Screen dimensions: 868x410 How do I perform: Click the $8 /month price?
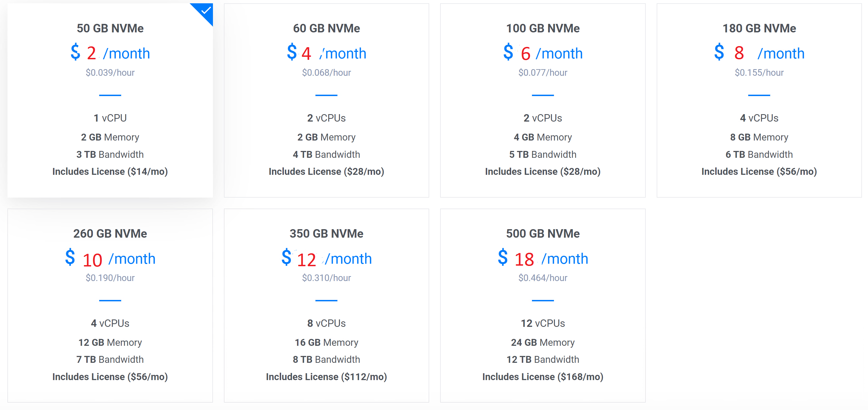pyautogui.click(x=759, y=54)
